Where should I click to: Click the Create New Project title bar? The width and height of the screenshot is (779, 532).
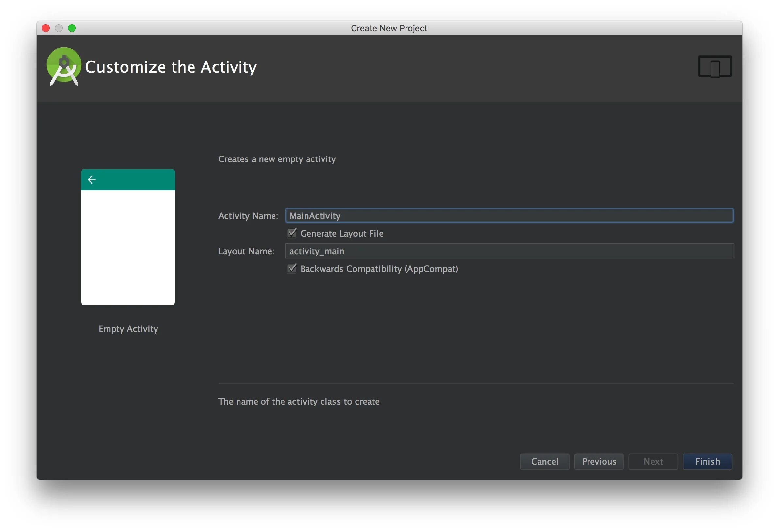pos(389,28)
